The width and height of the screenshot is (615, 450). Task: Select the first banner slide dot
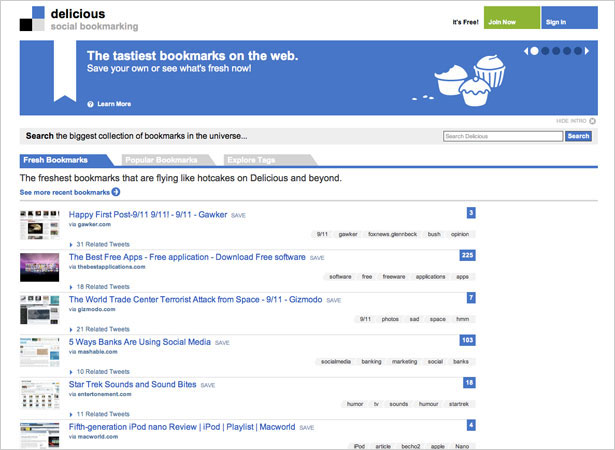pyautogui.click(x=534, y=51)
